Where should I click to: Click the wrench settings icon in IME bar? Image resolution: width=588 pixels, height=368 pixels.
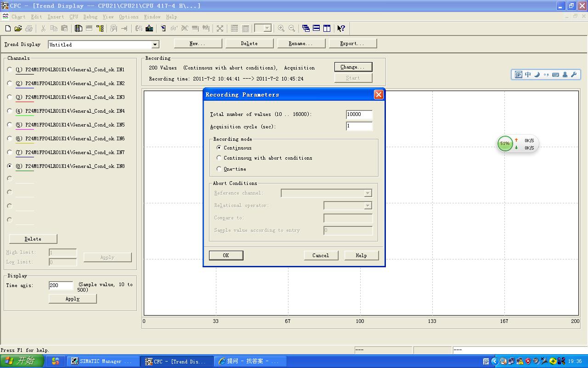(574, 75)
